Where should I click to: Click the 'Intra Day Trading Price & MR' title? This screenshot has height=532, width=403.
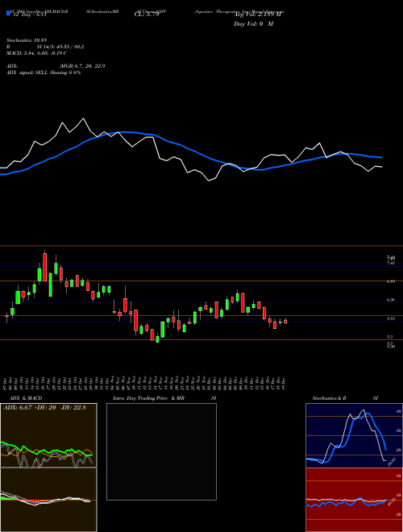click(x=148, y=398)
